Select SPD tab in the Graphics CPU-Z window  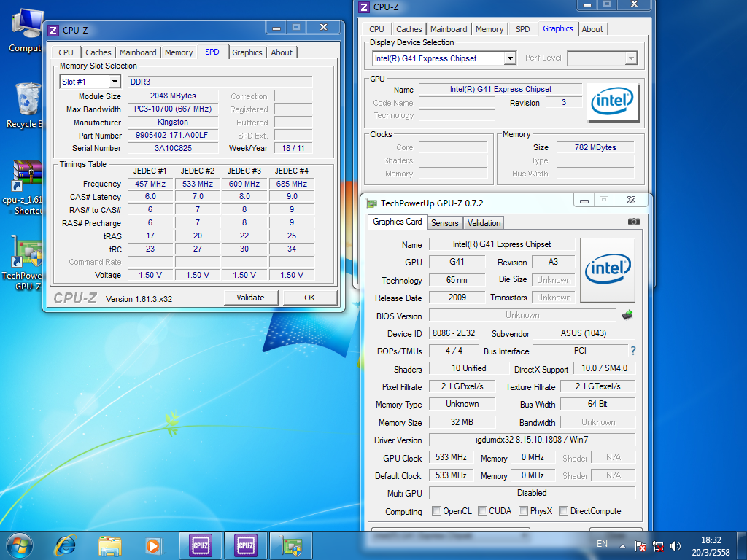pyautogui.click(x=522, y=29)
